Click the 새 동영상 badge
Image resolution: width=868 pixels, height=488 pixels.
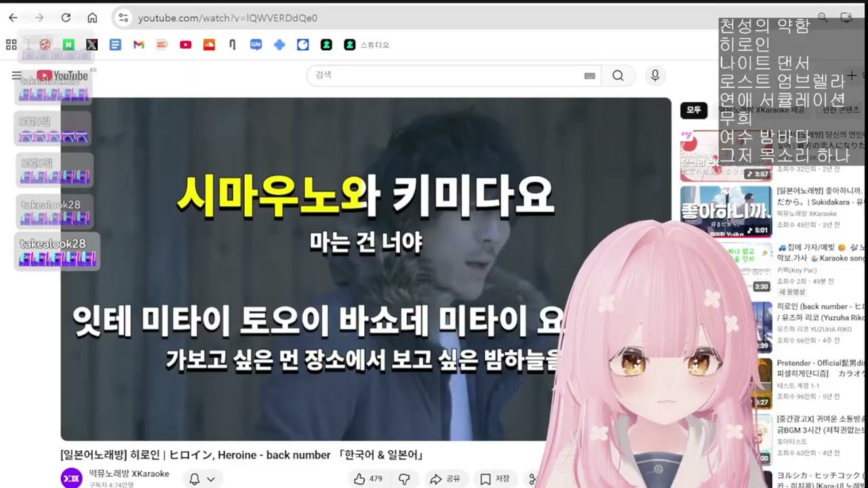point(791,292)
